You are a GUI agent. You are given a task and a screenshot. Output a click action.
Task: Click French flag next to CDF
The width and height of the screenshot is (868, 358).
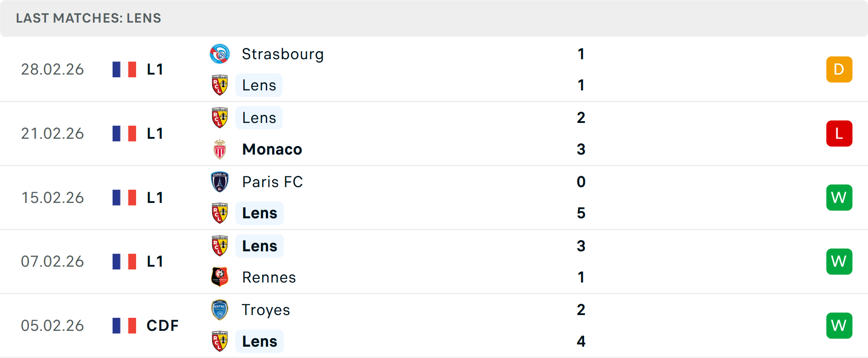coord(124,325)
